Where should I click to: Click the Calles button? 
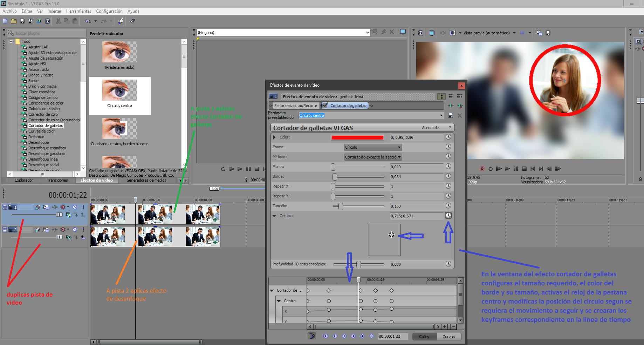(x=424, y=337)
